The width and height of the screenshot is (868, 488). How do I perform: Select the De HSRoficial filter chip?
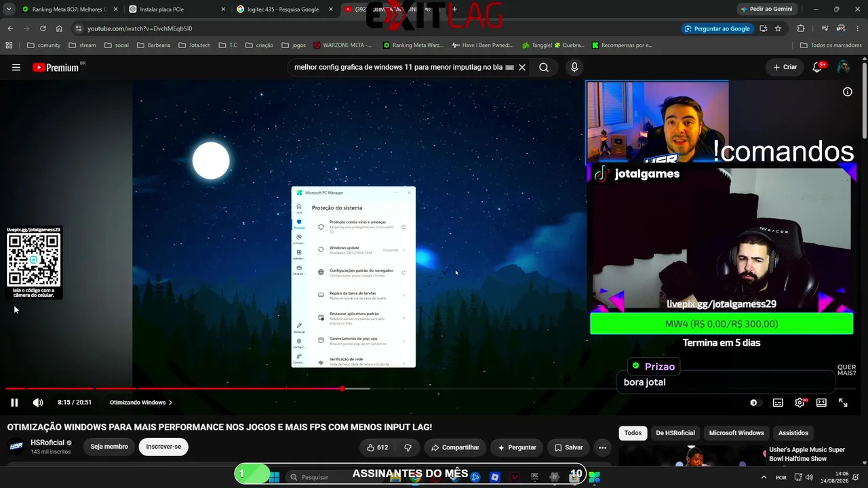tap(675, 433)
